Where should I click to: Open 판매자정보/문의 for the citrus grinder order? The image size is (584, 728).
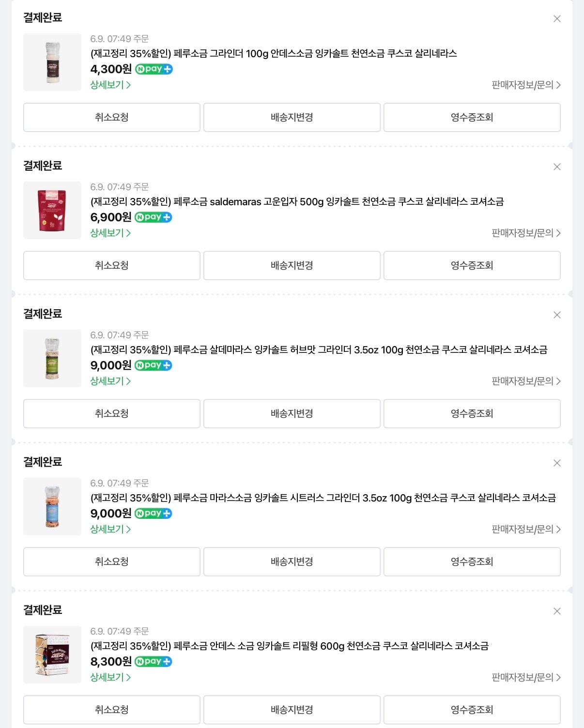pos(526,529)
